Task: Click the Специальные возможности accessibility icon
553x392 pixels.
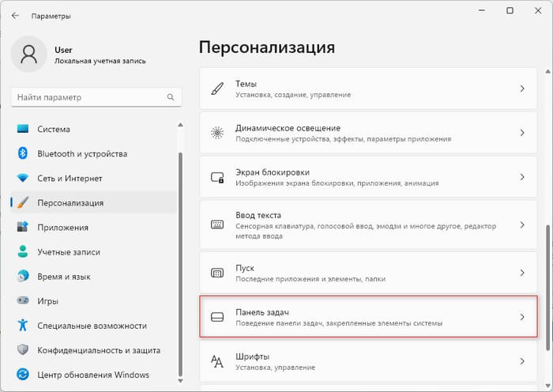Action: [23, 325]
